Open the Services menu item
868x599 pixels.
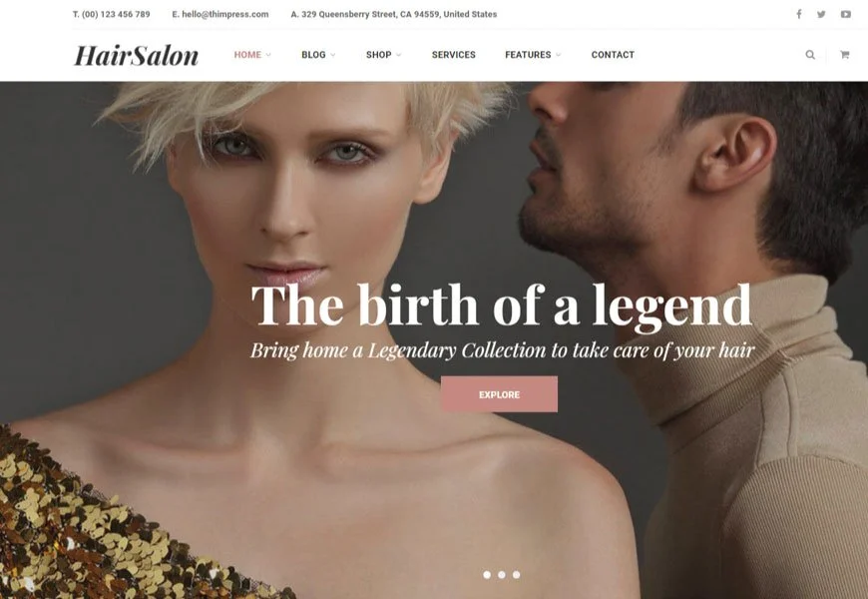click(453, 55)
